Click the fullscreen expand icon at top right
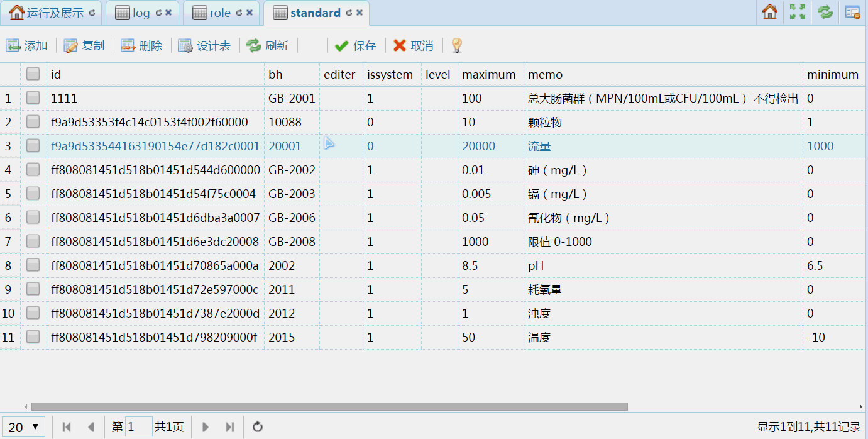The height and width of the screenshot is (439, 868). coord(797,12)
